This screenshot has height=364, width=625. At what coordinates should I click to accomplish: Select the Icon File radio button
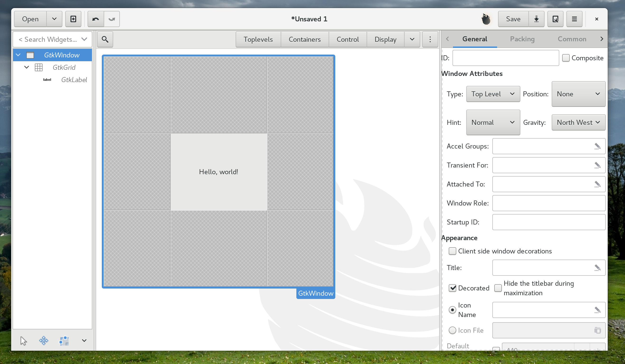pyautogui.click(x=452, y=330)
